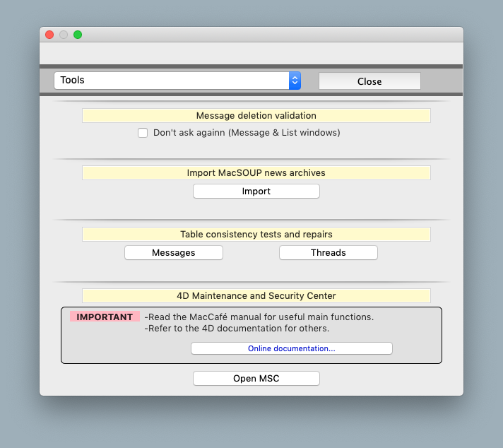Click the green zoom window button
Screen dimensions: 503x448
pos(78,35)
